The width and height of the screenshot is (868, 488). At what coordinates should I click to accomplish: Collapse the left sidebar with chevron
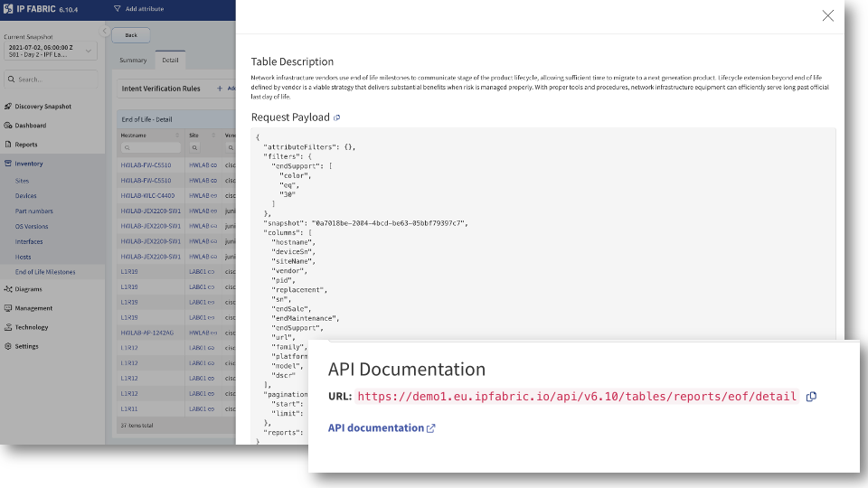[105, 31]
